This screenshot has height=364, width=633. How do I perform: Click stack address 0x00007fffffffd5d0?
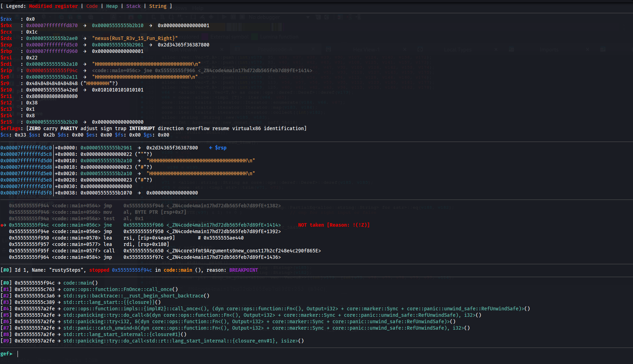tap(26, 161)
